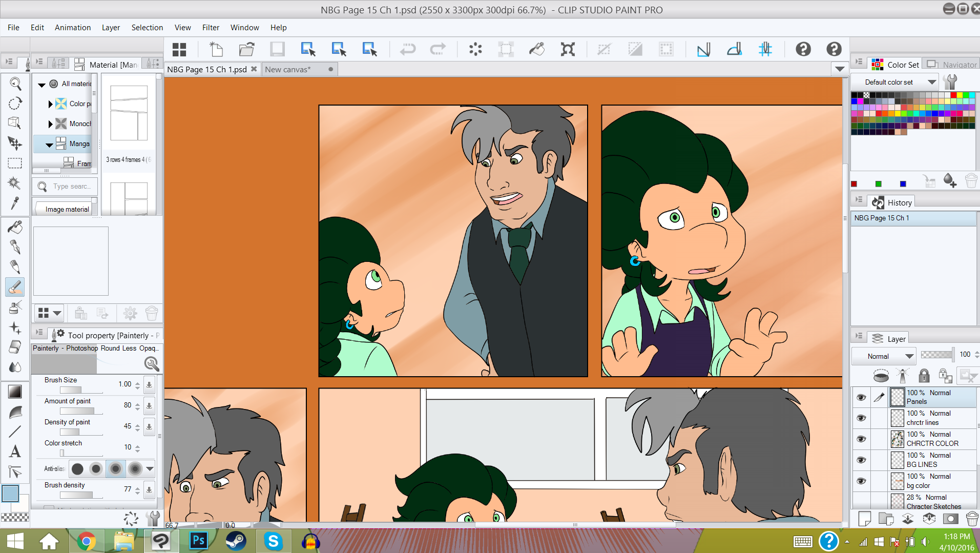Hide the BG LINES layer
The width and height of the screenshot is (980, 553).
(861, 460)
